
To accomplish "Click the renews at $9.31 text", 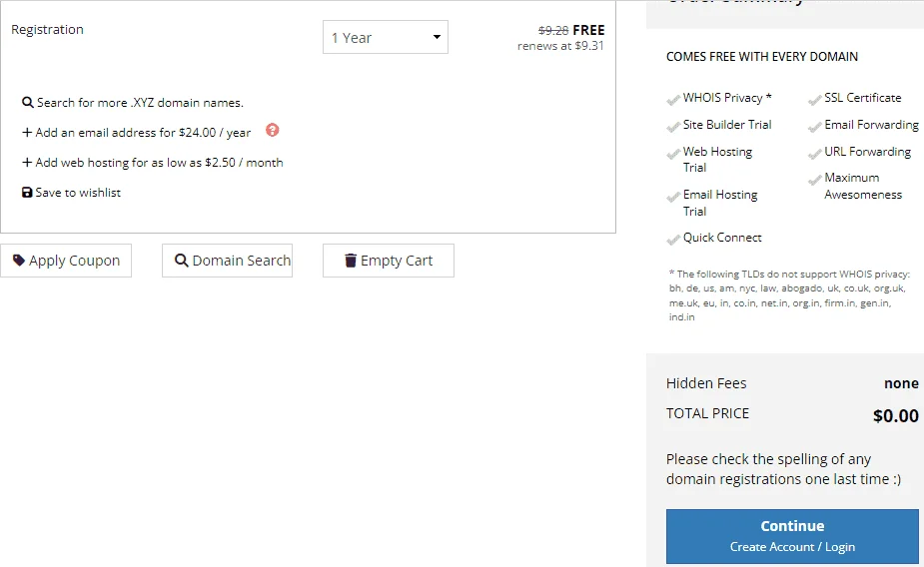I will tap(560, 46).
